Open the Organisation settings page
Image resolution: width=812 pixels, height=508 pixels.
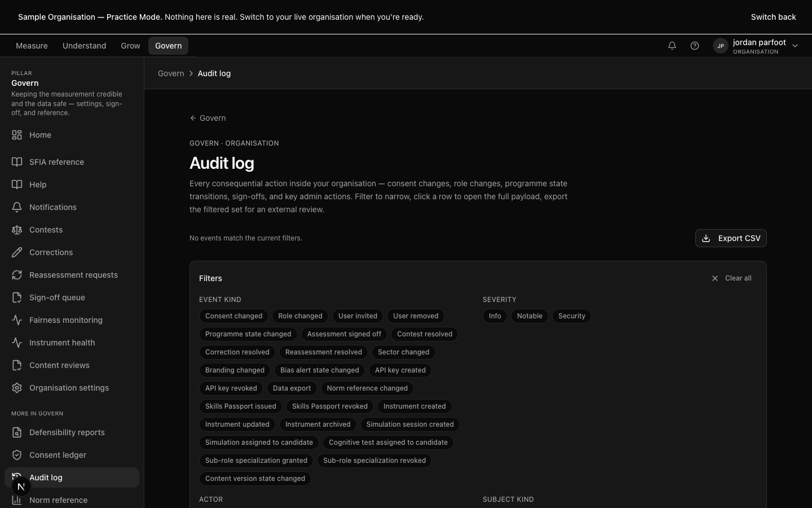click(72, 388)
